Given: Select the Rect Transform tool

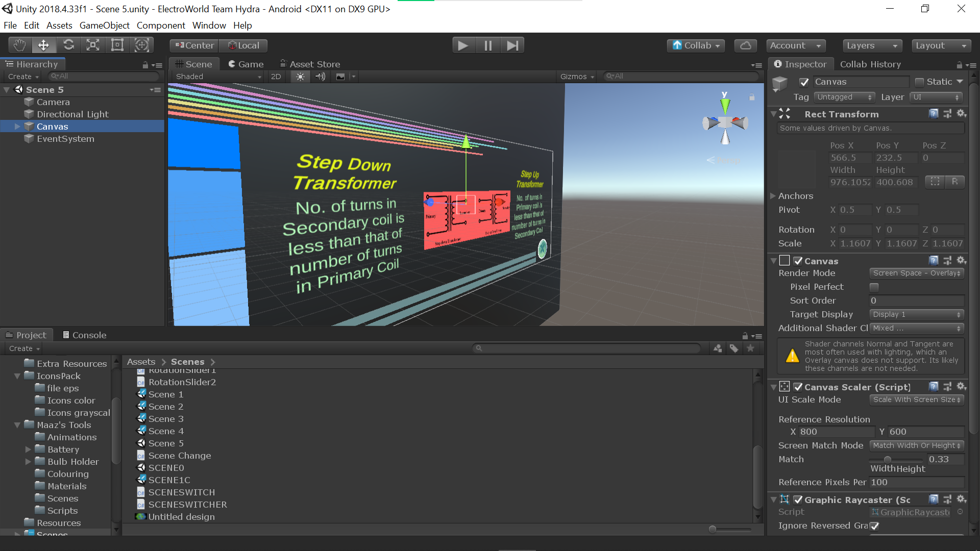Looking at the screenshot, I should [117, 45].
